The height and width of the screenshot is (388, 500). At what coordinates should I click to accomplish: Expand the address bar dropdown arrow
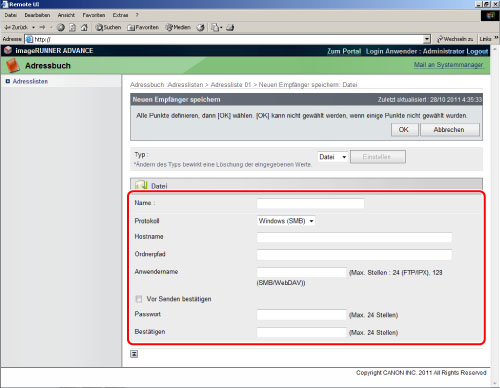[427, 39]
